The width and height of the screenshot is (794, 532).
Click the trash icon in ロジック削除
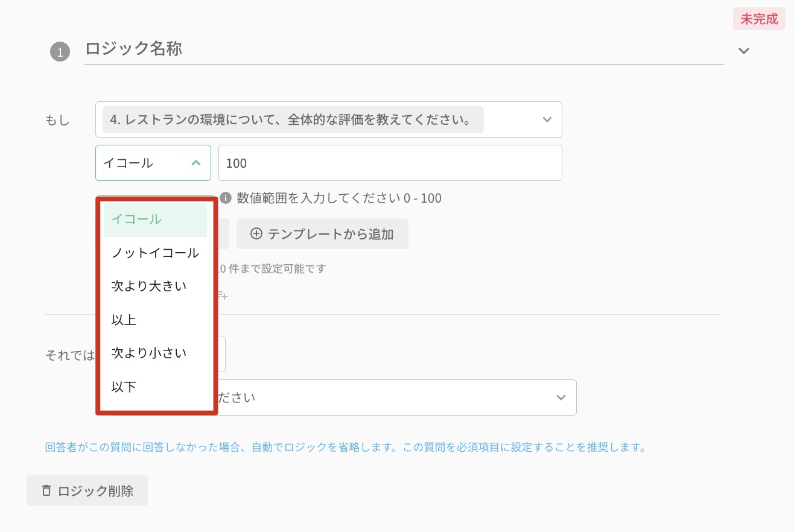(46, 490)
